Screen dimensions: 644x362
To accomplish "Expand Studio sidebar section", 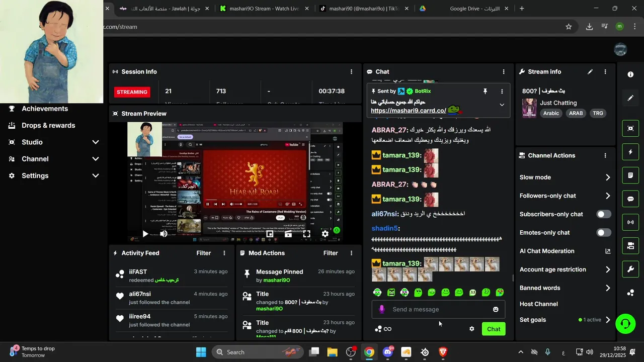I will click(x=96, y=142).
